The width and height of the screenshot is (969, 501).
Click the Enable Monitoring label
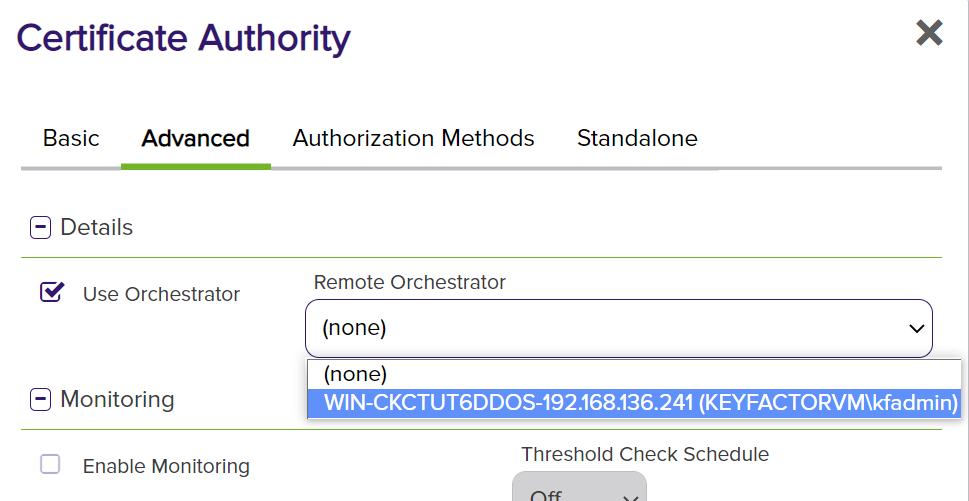(x=166, y=466)
